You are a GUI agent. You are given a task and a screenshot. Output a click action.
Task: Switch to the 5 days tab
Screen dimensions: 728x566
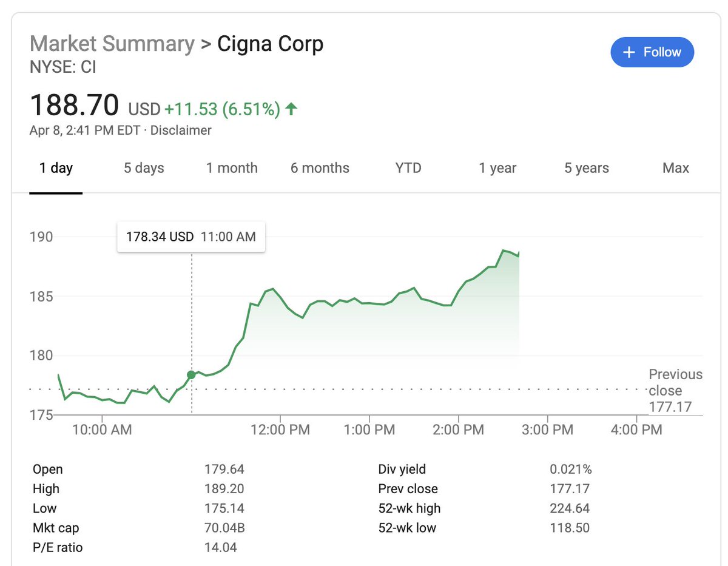pos(144,168)
